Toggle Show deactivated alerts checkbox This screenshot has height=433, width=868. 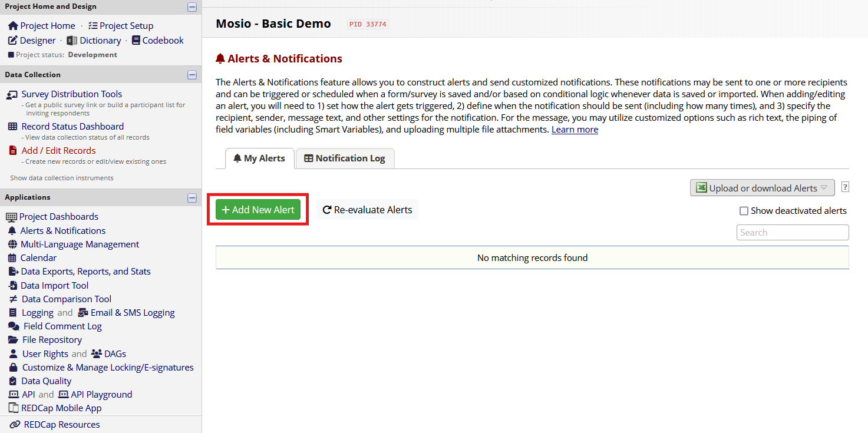(x=744, y=211)
